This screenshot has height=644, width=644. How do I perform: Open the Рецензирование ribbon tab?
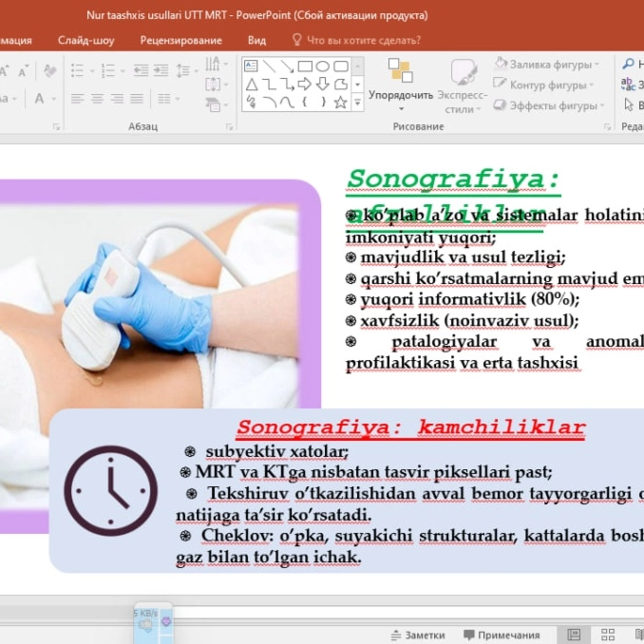(x=180, y=40)
